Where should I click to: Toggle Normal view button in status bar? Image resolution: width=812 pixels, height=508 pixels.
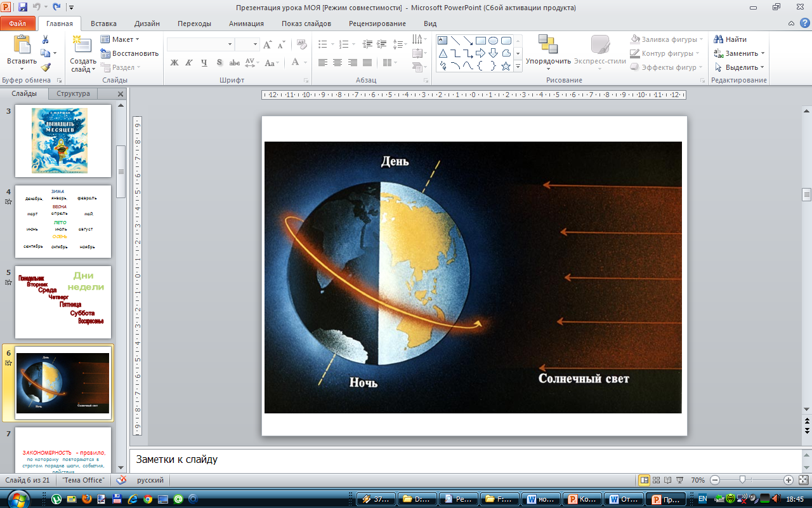645,480
